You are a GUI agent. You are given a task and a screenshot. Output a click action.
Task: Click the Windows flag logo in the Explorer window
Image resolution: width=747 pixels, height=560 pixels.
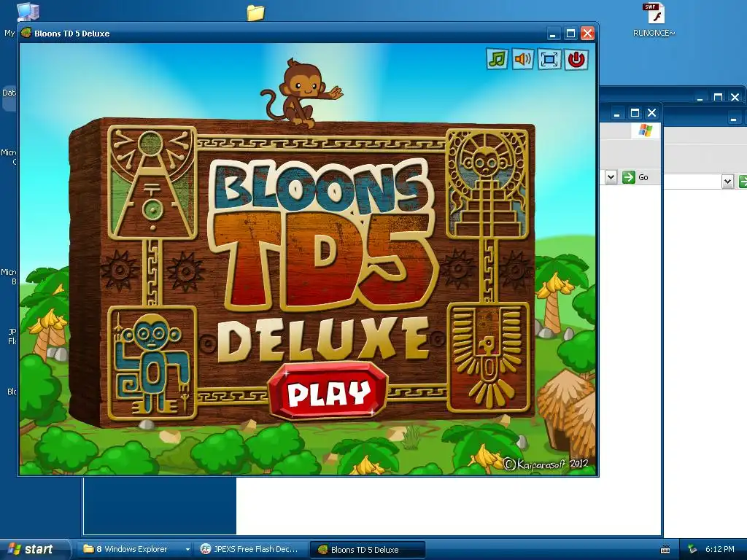click(x=646, y=131)
